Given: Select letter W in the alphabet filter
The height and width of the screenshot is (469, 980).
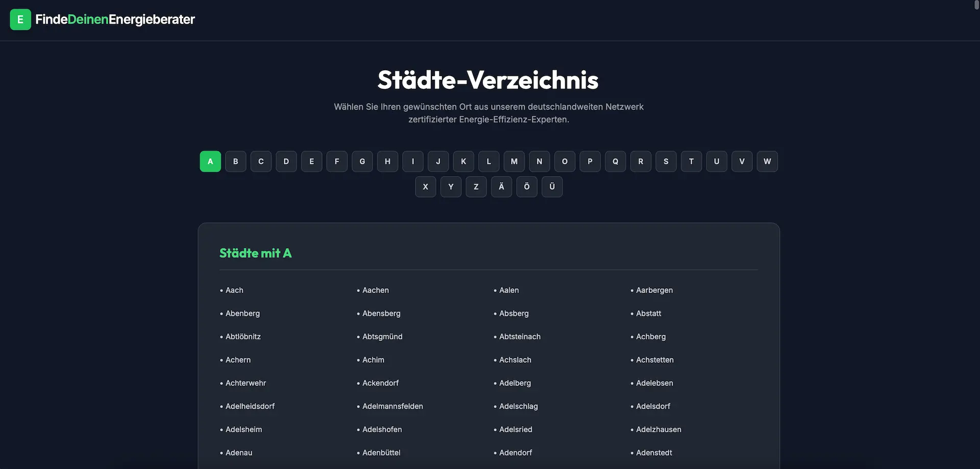Looking at the screenshot, I should click(x=767, y=161).
